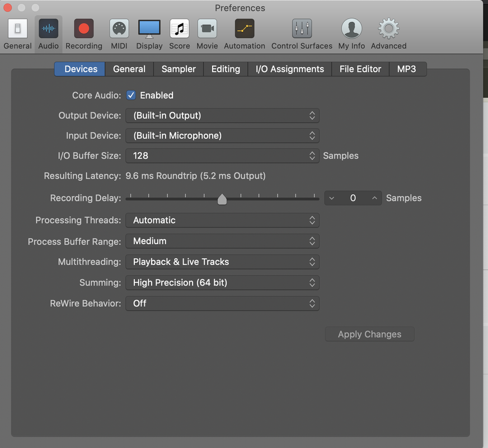Screen dimensions: 488x448
Task: Open the Recording preferences icon
Action: (x=84, y=29)
